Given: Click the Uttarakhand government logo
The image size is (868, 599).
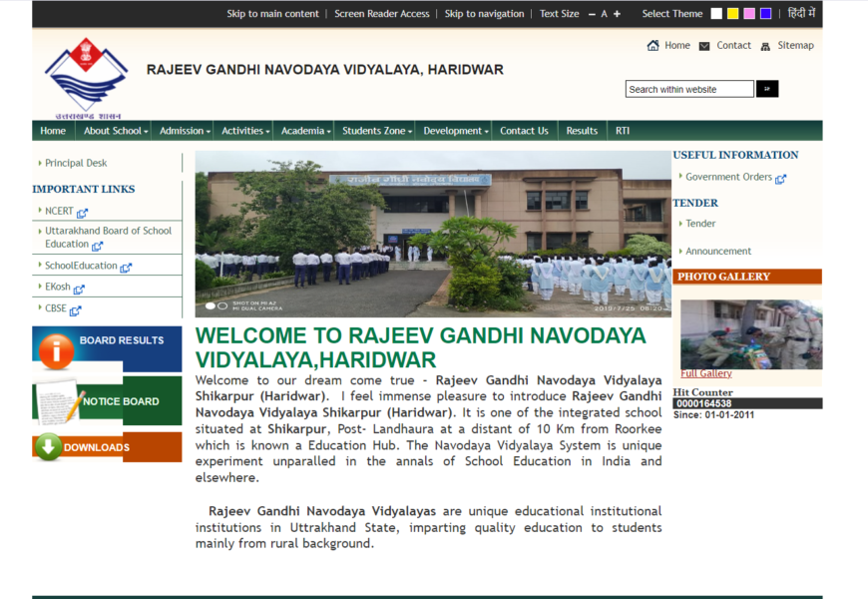Looking at the screenshot, I should coord(87,78).
